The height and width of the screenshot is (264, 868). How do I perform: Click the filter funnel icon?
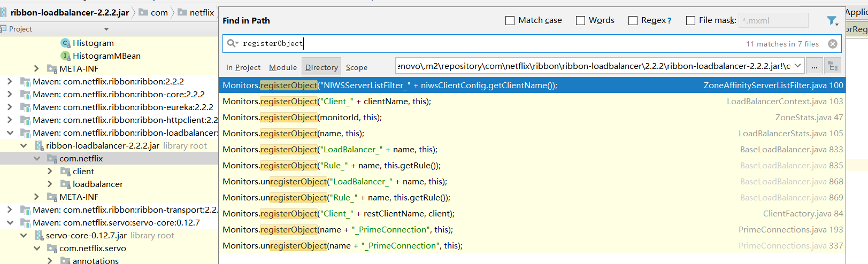(832, 21)
